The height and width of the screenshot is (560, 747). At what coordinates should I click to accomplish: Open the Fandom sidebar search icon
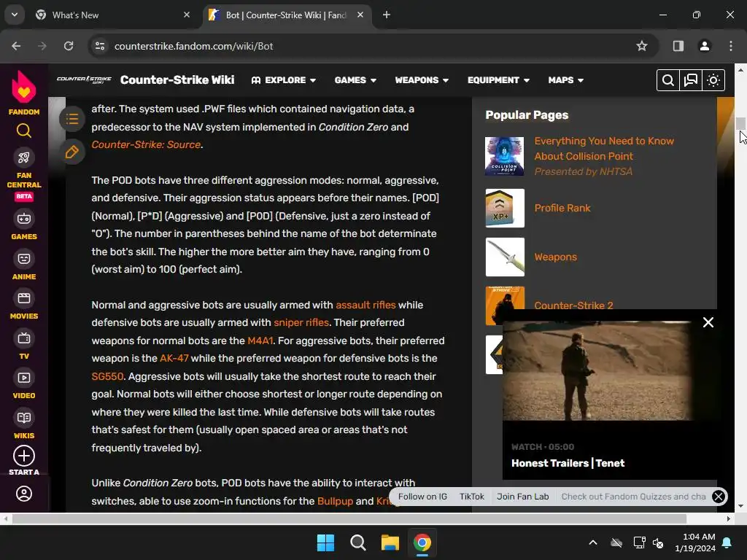click(24, 131)
